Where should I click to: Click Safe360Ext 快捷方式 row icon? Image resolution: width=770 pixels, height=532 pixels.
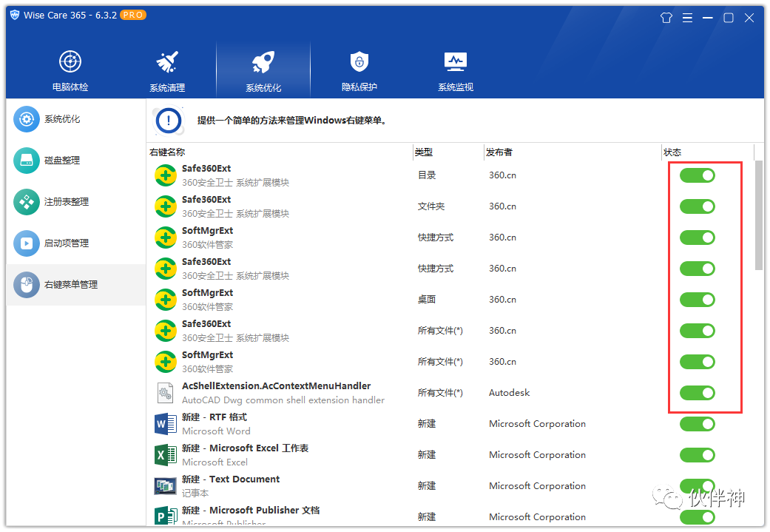tap(166, 268)
